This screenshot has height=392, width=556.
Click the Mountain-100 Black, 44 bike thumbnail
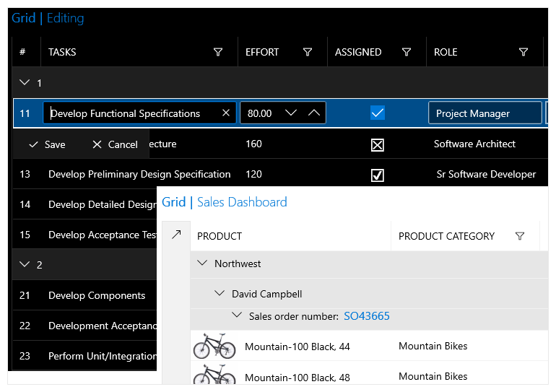click(x=214, y=346)
